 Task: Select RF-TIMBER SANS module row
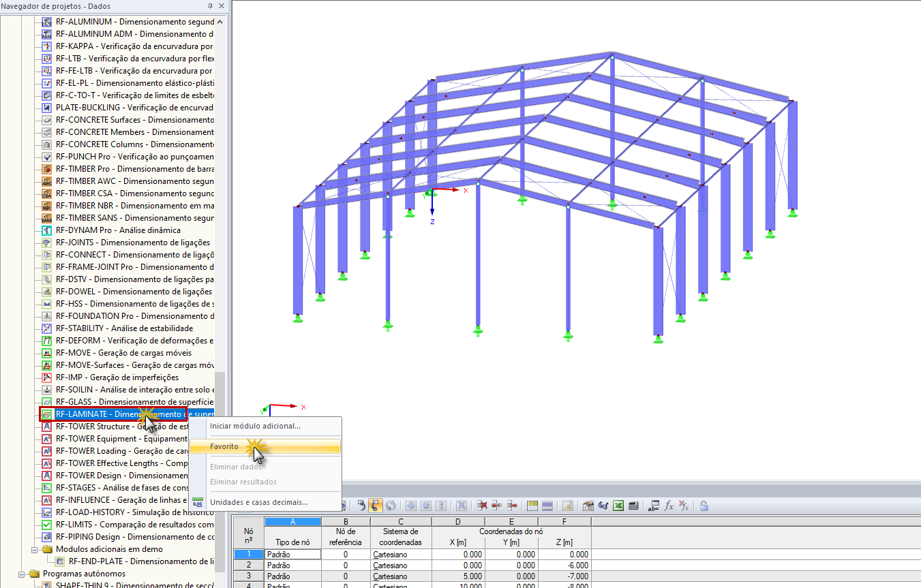(x=135, y=218)
